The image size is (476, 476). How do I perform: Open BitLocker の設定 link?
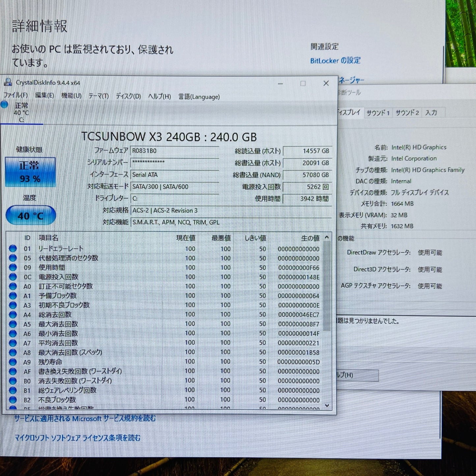335,61
